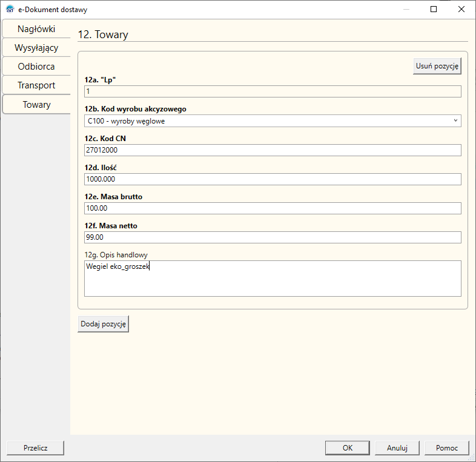Confirm with the OK button
This screenshot has height=462, width=476.
click(348, 448)
